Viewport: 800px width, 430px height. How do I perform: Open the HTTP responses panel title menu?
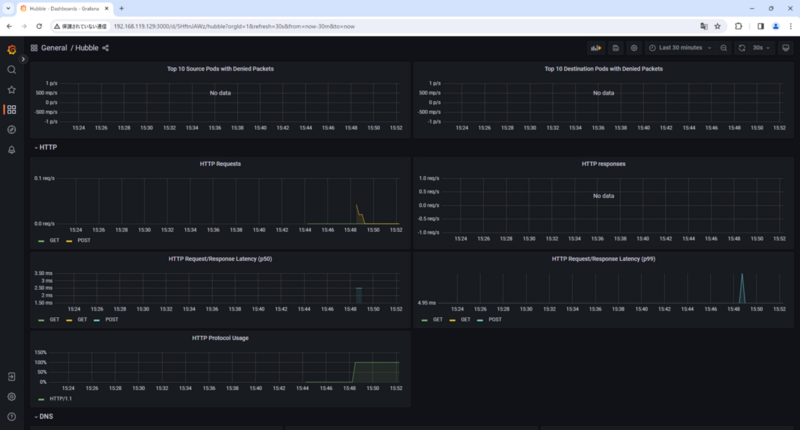pyautogui.click(x=603, y=164)
